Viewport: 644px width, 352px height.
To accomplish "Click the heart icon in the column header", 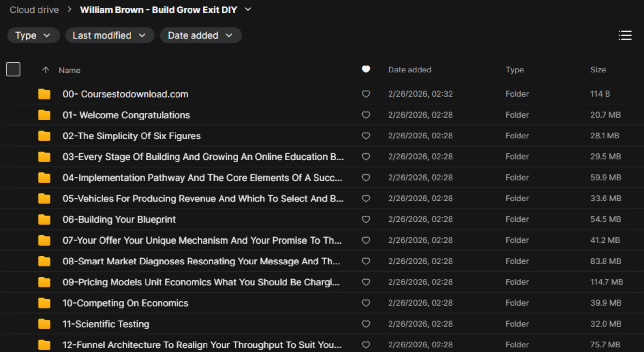I will coord(366,69).
